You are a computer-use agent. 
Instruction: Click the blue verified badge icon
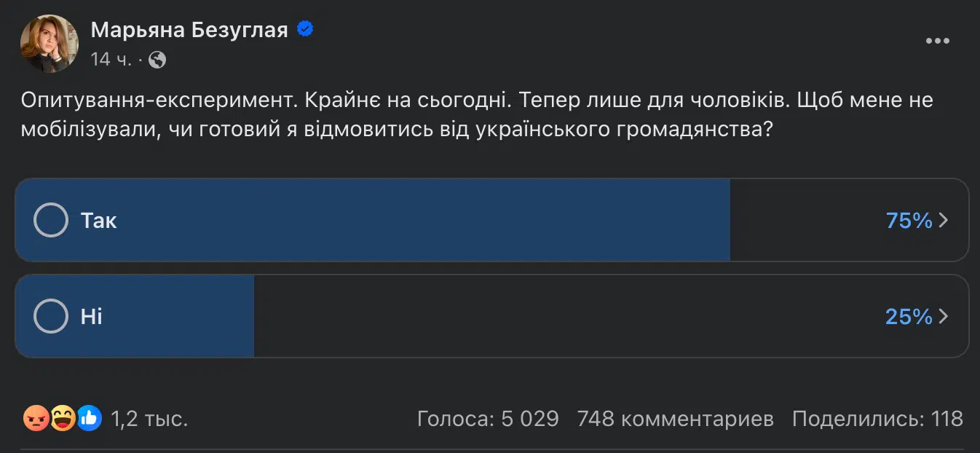click(306, 29)
